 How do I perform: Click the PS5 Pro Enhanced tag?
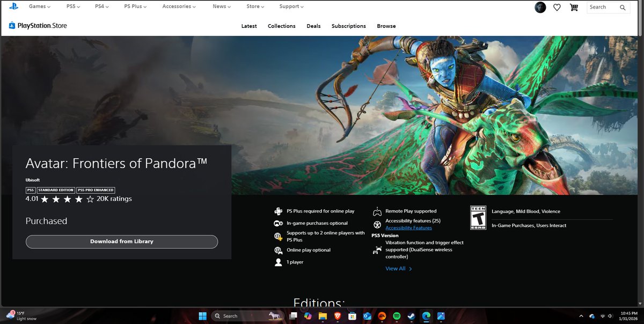[96, 190]
